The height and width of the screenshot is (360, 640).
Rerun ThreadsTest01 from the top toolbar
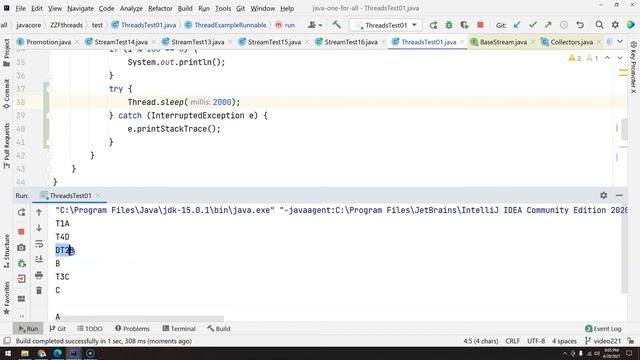pos(433,25)
